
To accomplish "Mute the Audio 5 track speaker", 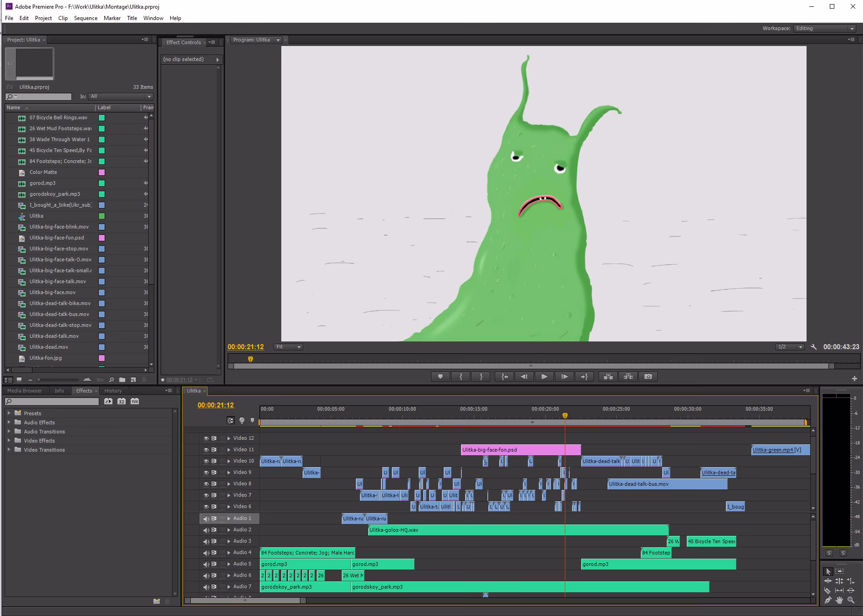I will (206, 564).
